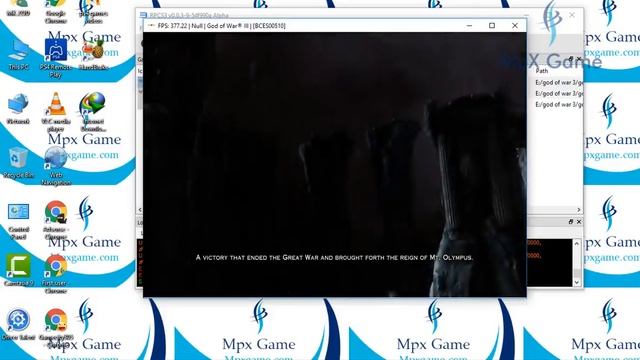The image size is (640, 360).
Task: Open the Network desktop icon
Action: tap(18, 108)
